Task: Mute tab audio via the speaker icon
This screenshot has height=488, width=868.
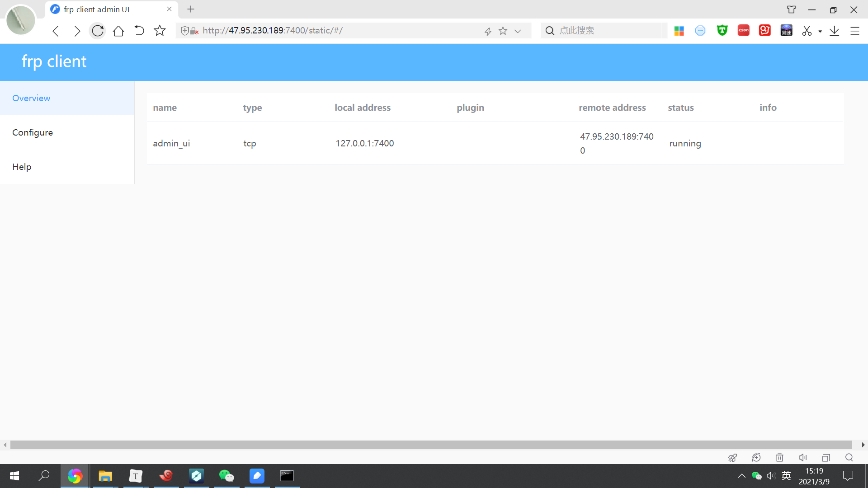Action: [803, 458]
